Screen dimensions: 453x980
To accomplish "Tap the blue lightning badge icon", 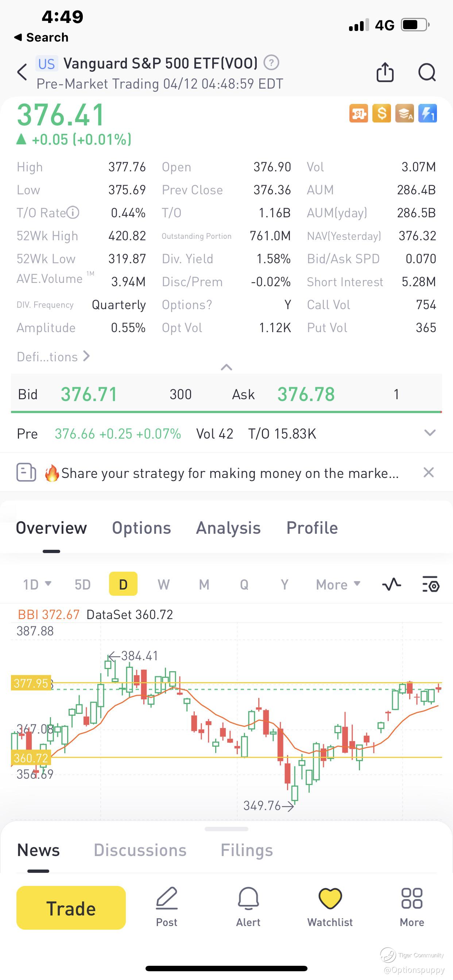I will point(427,113).
